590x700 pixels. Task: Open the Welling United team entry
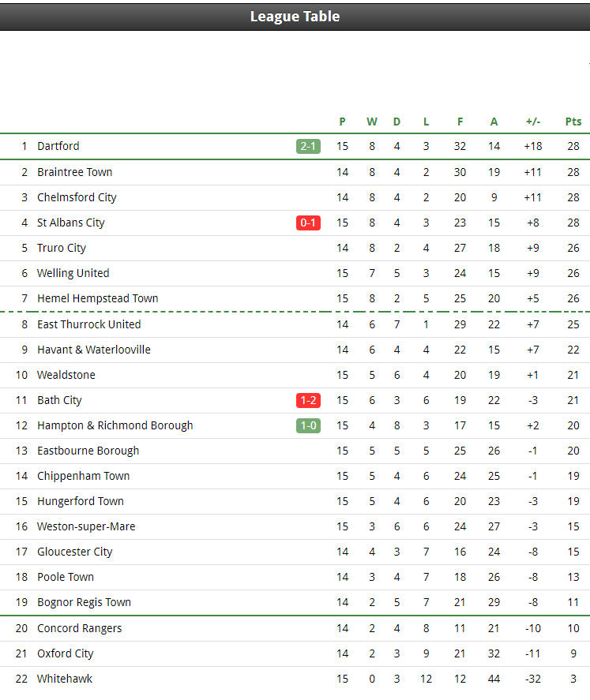[73, 273]
